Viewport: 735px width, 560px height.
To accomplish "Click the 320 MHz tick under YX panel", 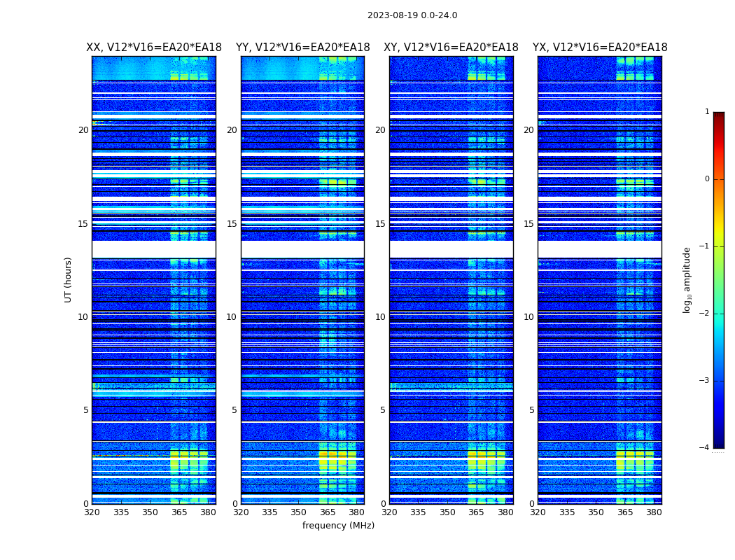I will coord(538,512).
